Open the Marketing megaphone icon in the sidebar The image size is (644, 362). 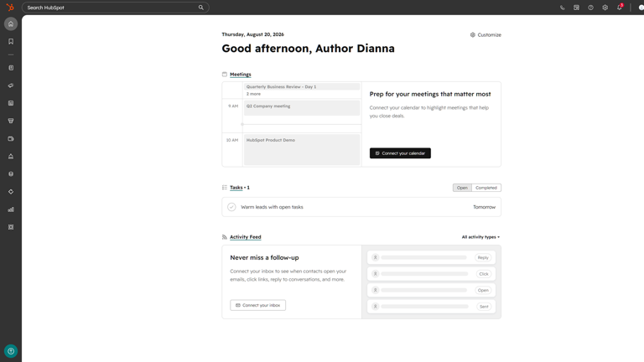[11, 85]
